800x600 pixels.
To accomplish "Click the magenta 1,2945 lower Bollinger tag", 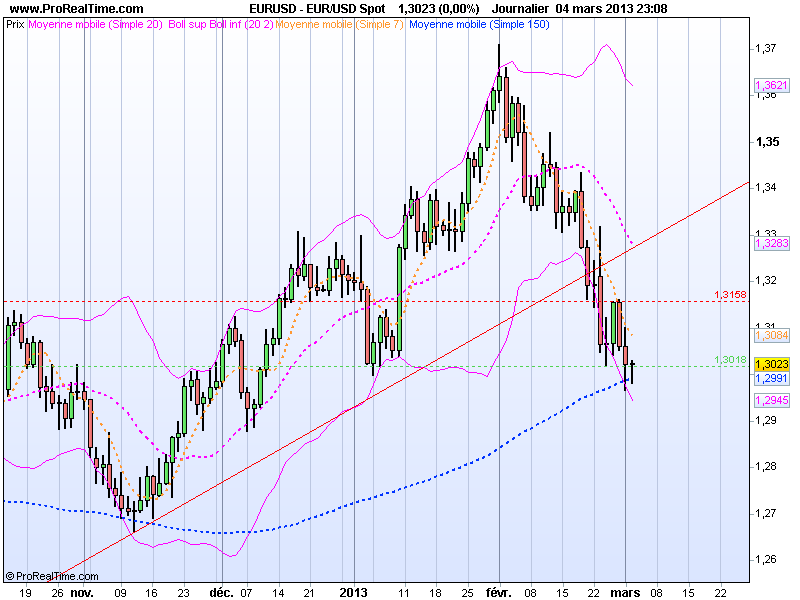I will point(771,400).
